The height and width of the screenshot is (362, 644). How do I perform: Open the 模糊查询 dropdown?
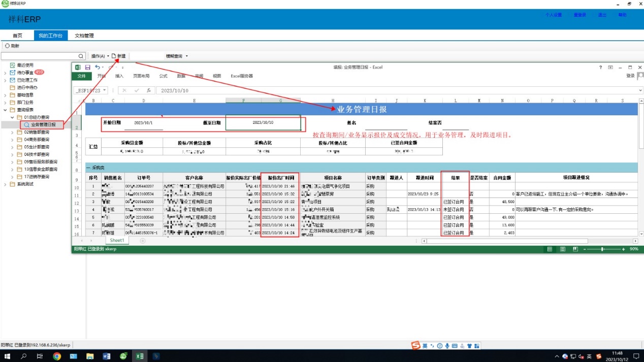pos(177,56)
